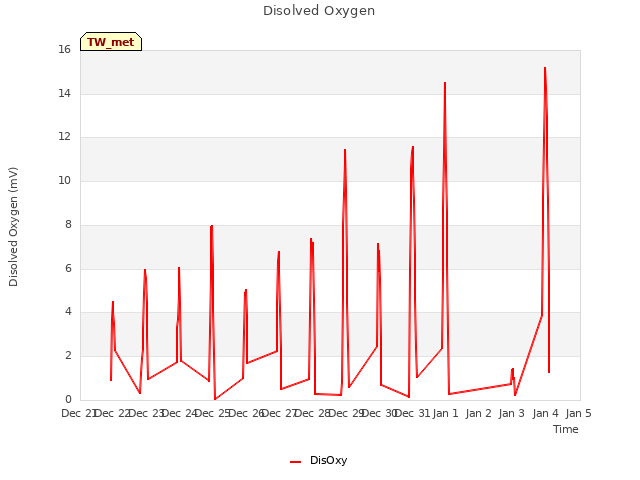Image resolution: width=640 pixels, height=480 pixels.
Task: Click the Jan 4 date tick label
Action: point(545,413)
